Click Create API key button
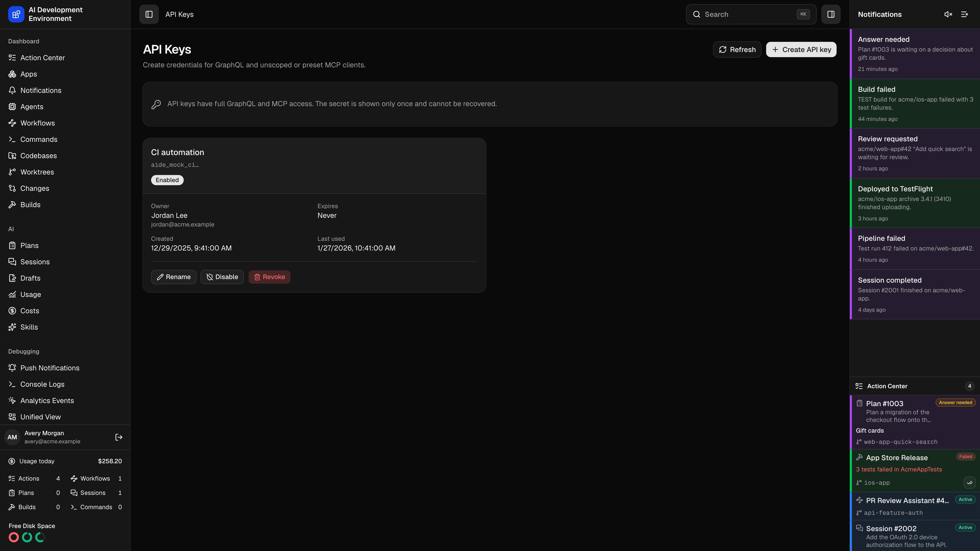980x551 pixels. point(801,50)
